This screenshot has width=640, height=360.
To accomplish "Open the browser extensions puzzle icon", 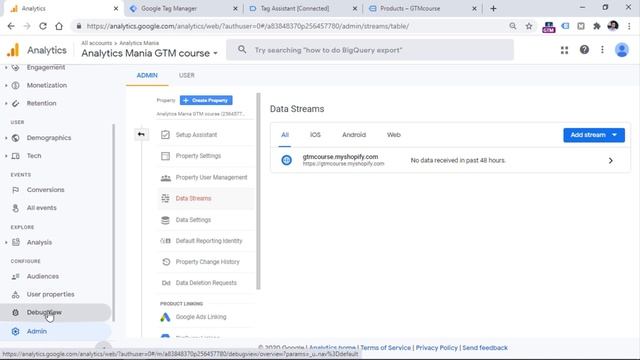I will tap(597, 26).
